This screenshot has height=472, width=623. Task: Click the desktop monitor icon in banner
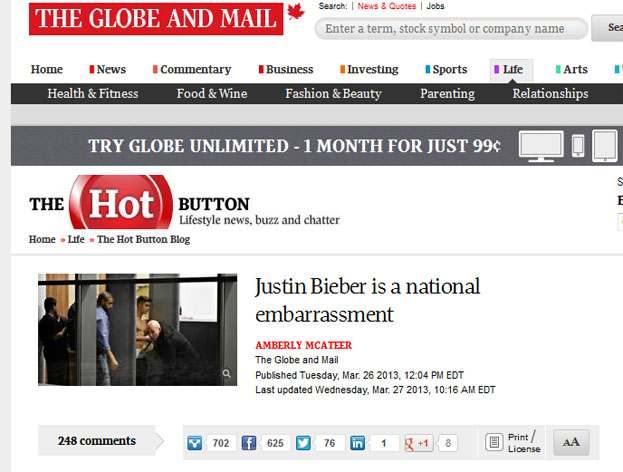pyautogui.click(x=541, y=146)
